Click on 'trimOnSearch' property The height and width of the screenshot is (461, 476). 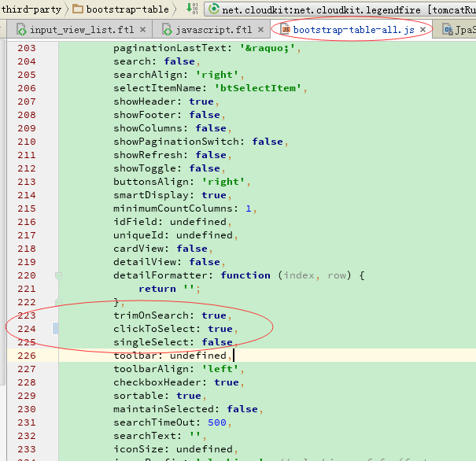151,315
